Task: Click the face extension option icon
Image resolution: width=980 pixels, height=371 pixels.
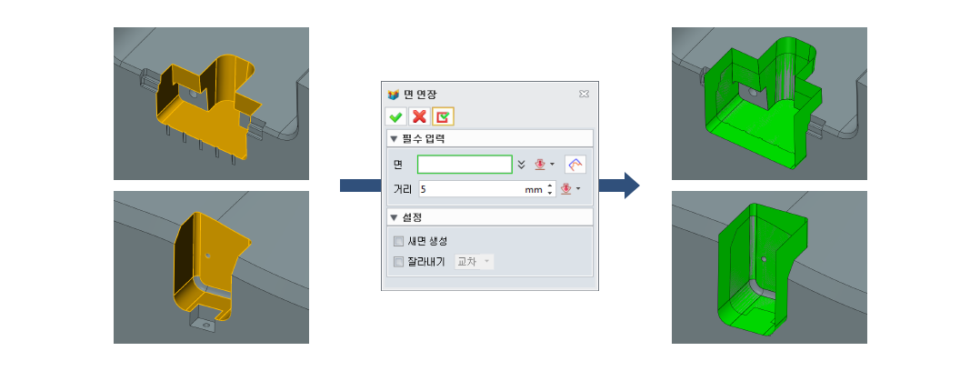Action: click(x=575, y=164)
